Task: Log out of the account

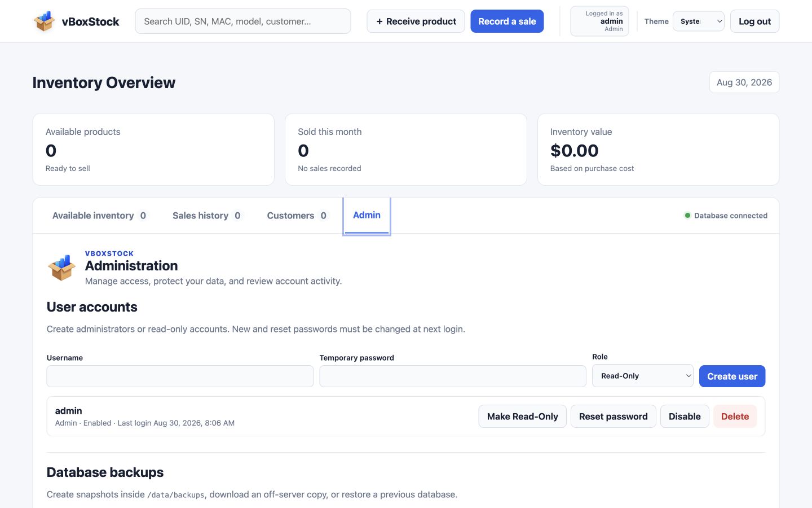Action: point(754,21)
